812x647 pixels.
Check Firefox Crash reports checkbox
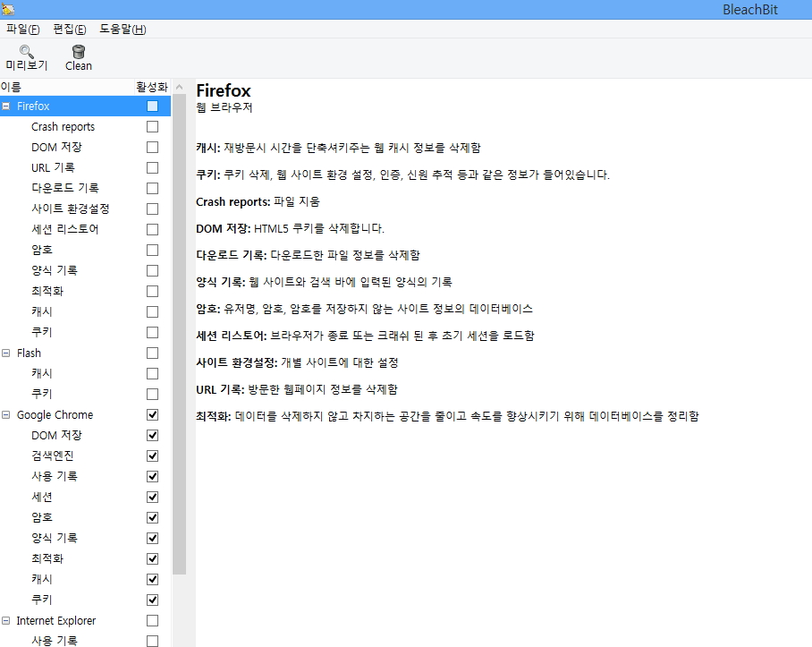tap(152, 127)
